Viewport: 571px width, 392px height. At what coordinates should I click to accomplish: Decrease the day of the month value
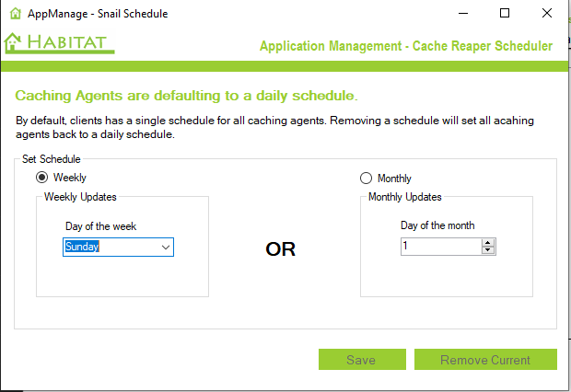488,250
